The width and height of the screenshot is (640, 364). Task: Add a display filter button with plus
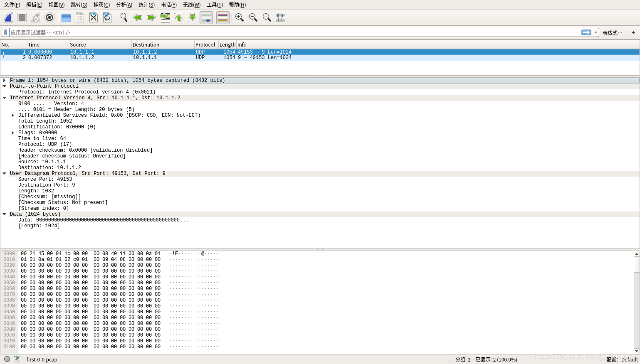(x=633, y=32)
